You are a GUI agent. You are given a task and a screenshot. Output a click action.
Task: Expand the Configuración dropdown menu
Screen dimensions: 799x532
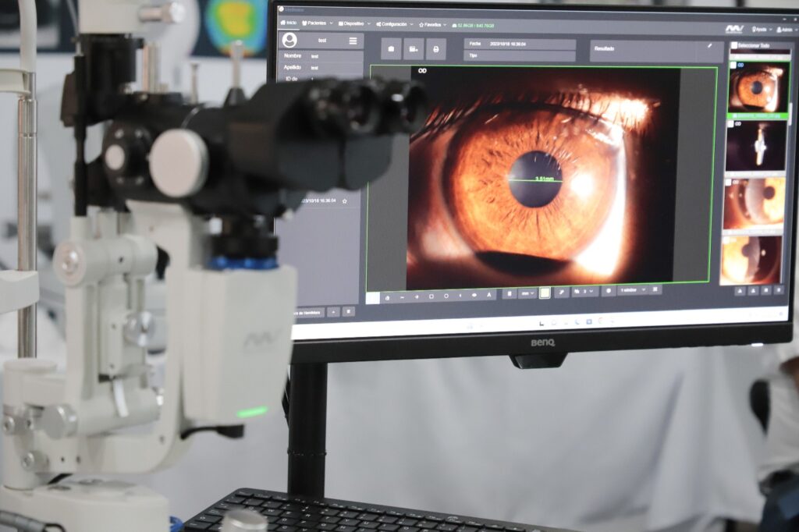[x=396, y=24]
